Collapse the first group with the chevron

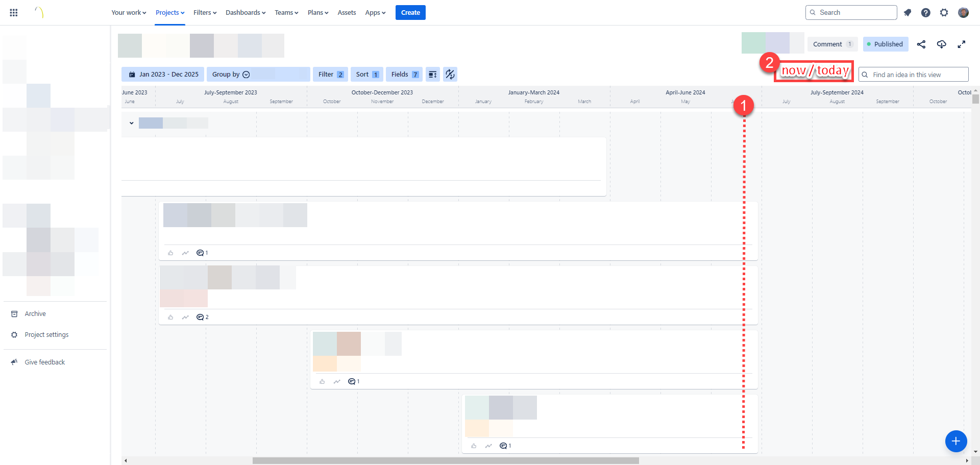[x=132, y=123]
